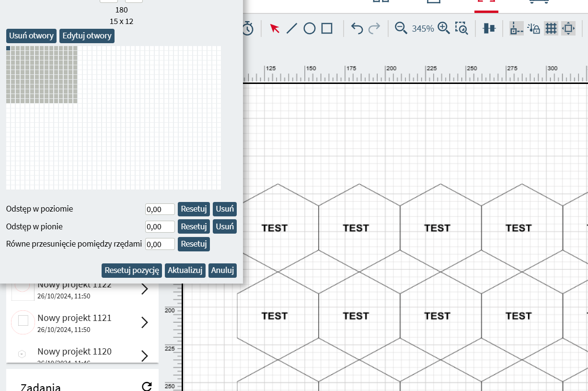Image resolution: width=588 pixels, height=391 pixels.
Task: Select the circle drawing tool
Action: point(310,28)
